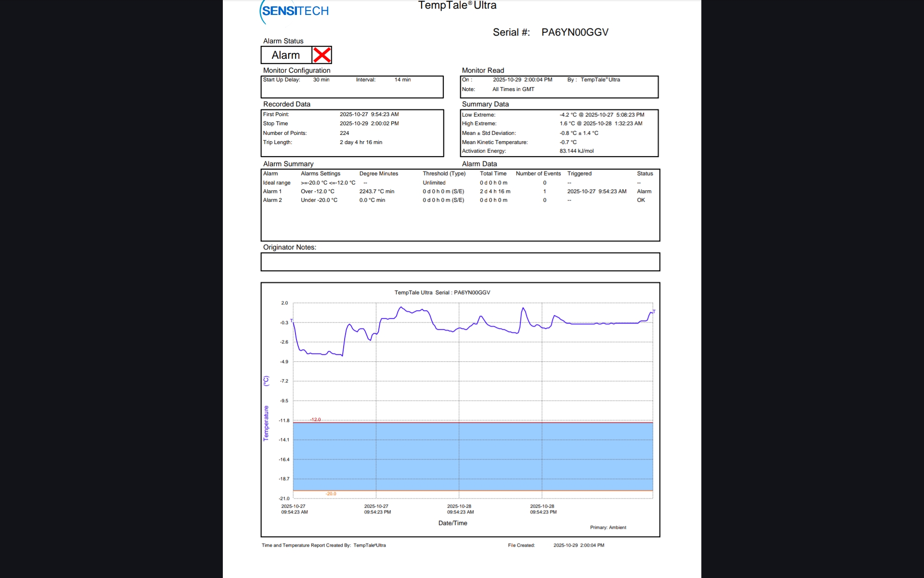Click the -12.0 red threshold label on the chart
The width and height of the screenshot is (924, 578).
click(315, 420)
